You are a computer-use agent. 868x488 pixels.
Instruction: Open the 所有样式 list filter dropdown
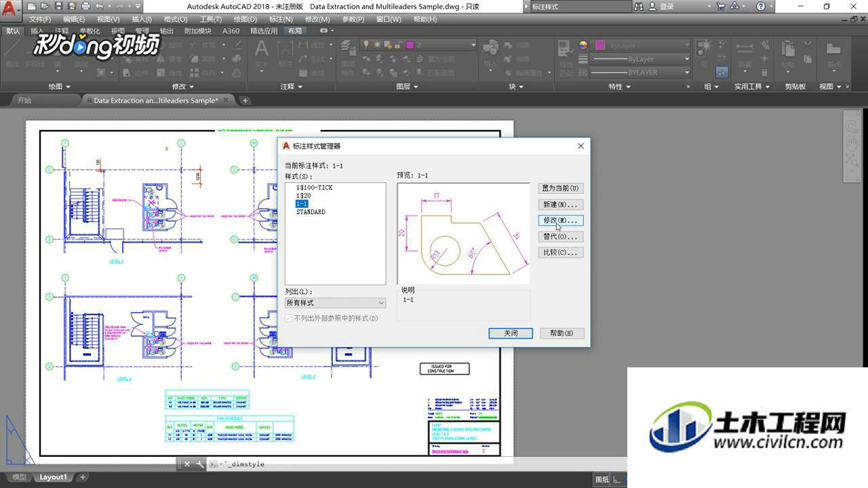pos(335,303)
